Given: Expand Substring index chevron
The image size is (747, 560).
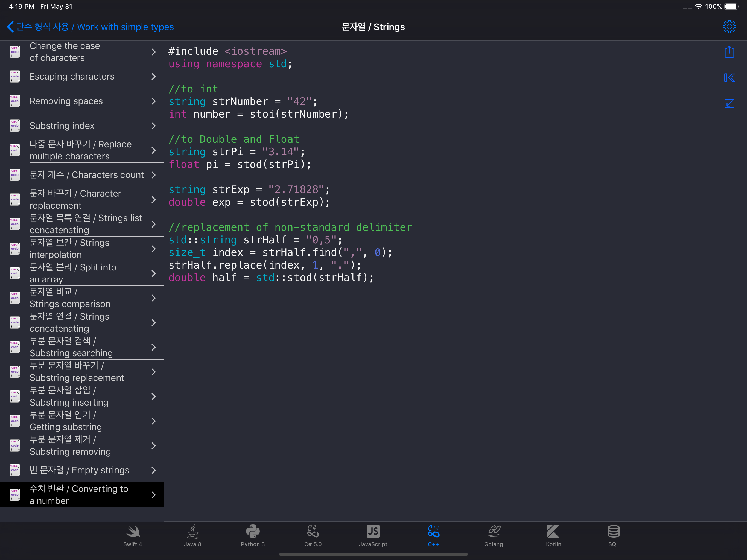Looking at the screenshot, I should [154, 126].
